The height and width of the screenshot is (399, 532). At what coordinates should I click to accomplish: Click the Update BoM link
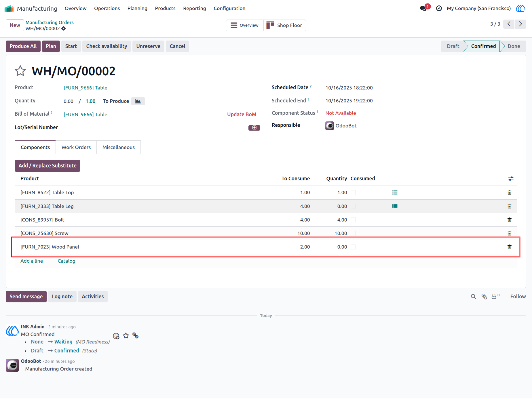242,114
